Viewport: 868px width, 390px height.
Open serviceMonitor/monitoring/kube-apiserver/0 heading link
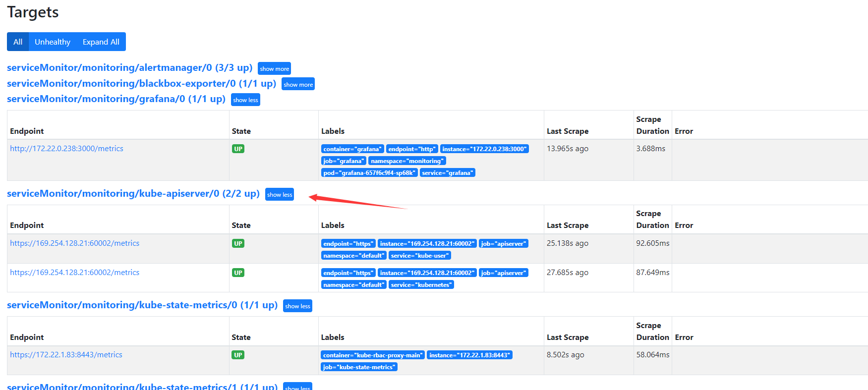pyautogui.click(x=133, y=193)
